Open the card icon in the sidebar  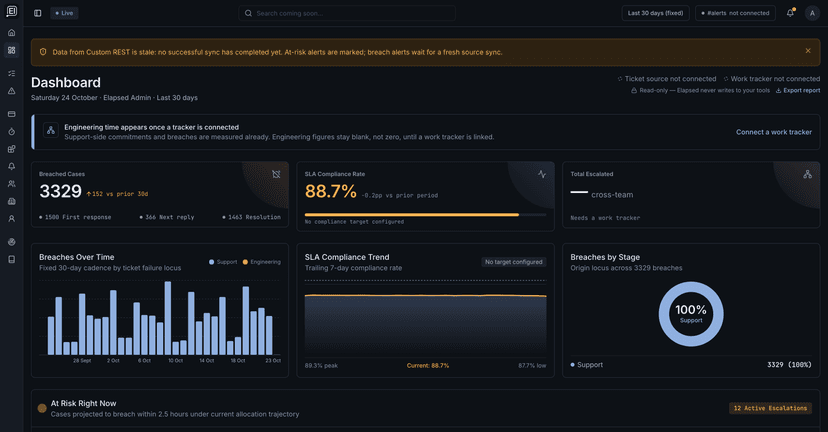click(x=12, y=114)
